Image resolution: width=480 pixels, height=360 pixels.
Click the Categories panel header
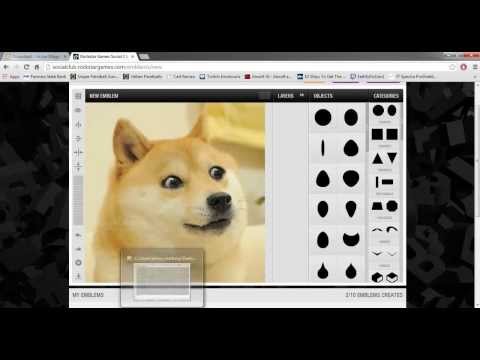point(386,96)
